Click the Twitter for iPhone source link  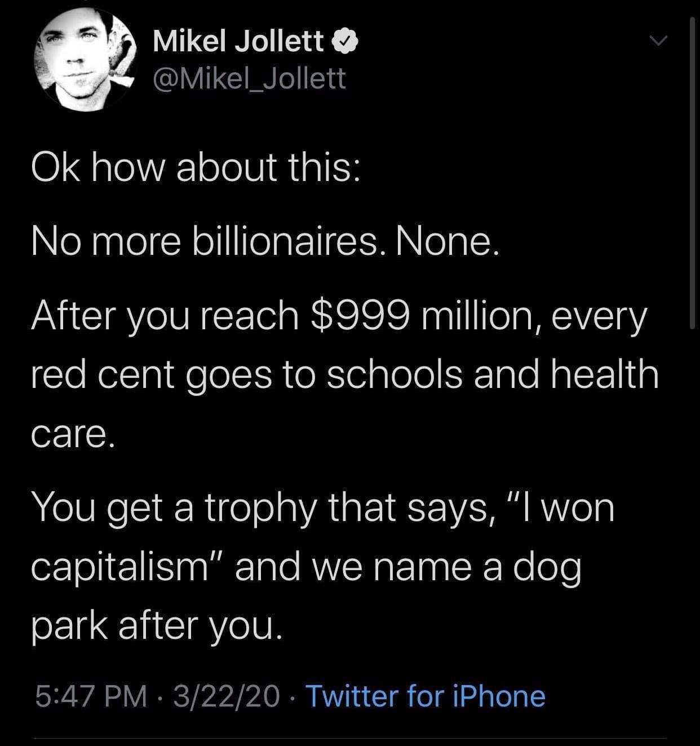point(425,696)
